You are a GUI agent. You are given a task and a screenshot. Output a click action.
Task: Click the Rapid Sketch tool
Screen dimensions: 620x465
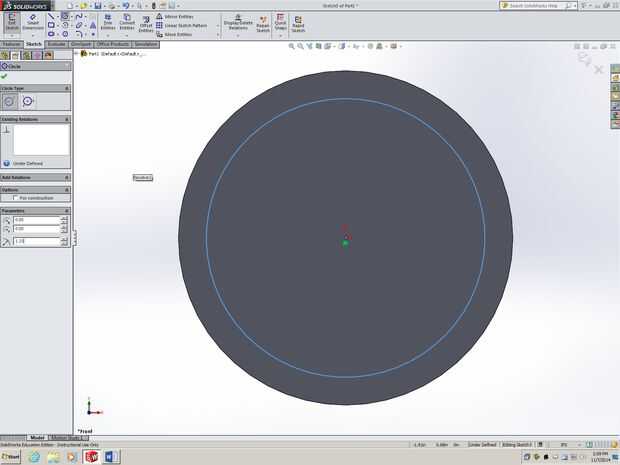pos(298,25)
